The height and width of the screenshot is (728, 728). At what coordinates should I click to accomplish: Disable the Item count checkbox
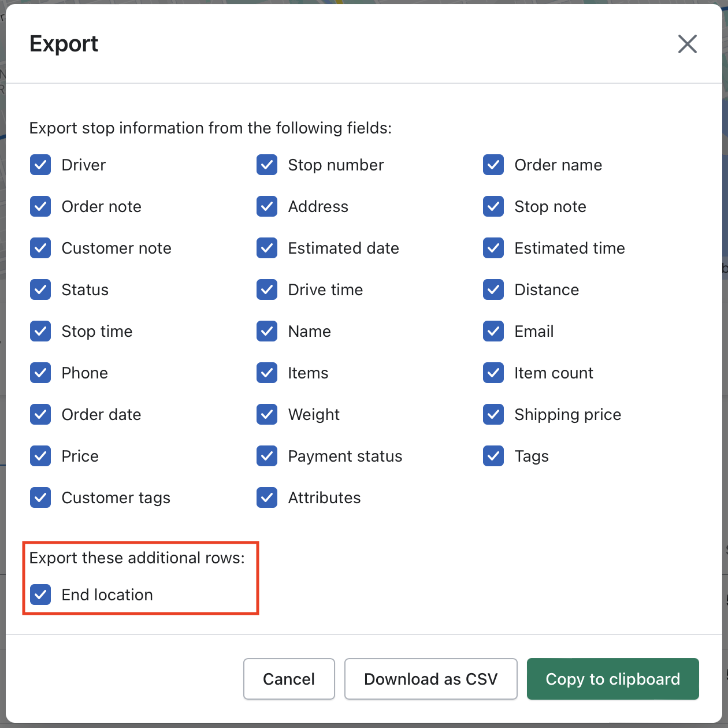point(493,373)
